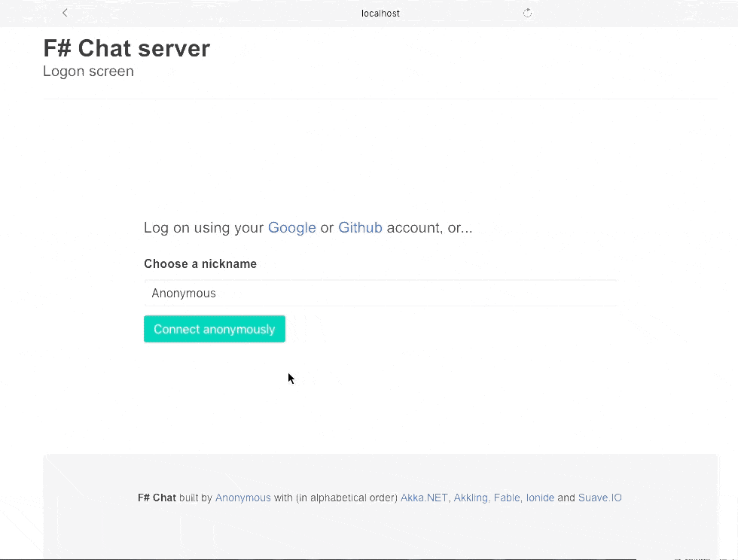The image size is (738, 560).
Task: Select the Logon screen subtitle
Action: point(89,71)
